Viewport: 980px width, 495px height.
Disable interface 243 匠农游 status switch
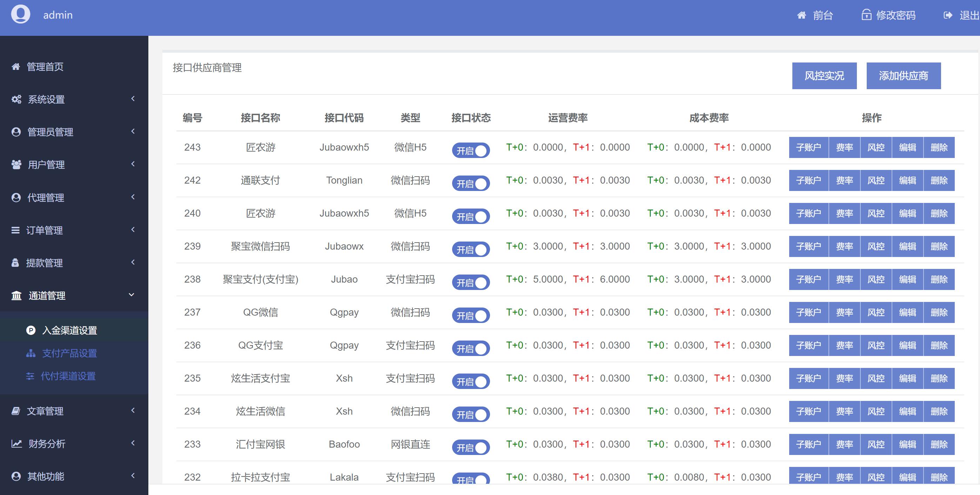point(471,150)
